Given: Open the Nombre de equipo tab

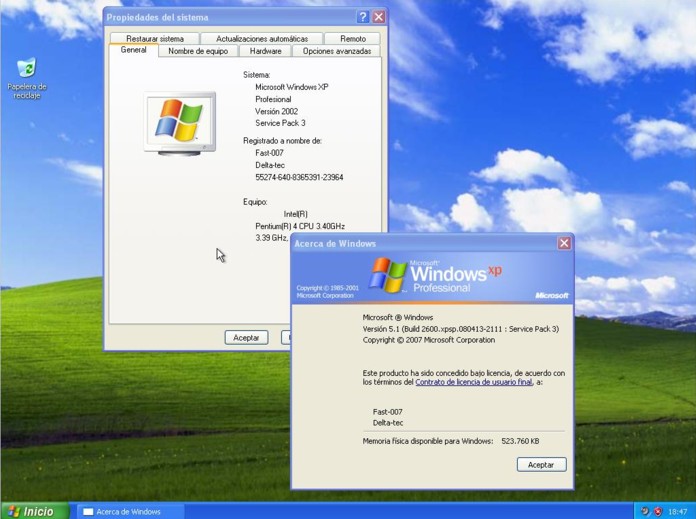Looking at the screenshot, I should coord(198,51).
